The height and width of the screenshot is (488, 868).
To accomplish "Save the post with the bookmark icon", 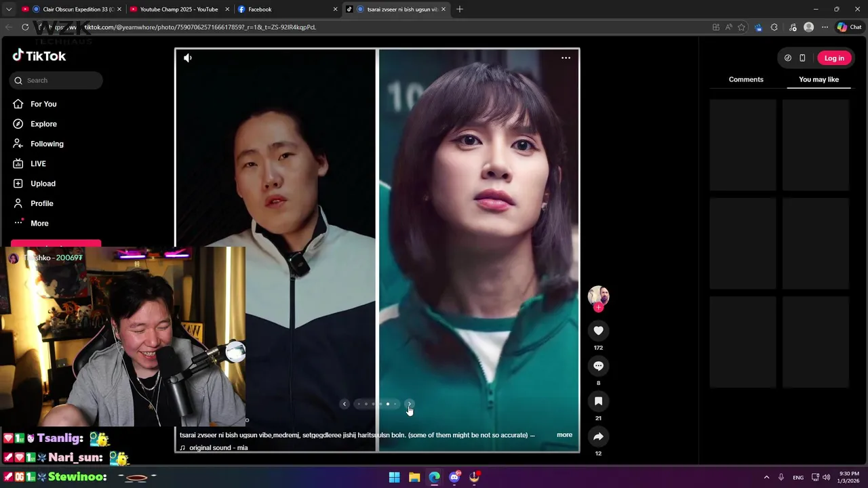I will (598, 401).
